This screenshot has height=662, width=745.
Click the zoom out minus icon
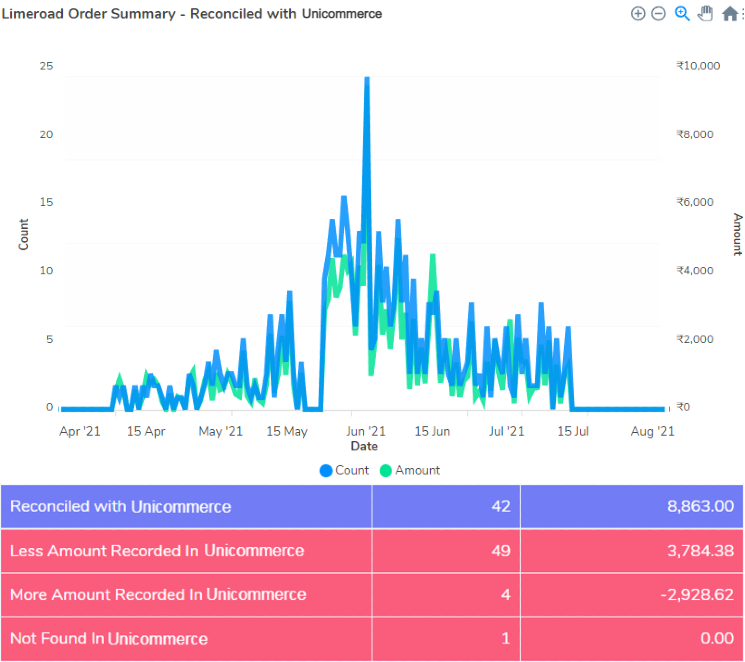point(658,14)
